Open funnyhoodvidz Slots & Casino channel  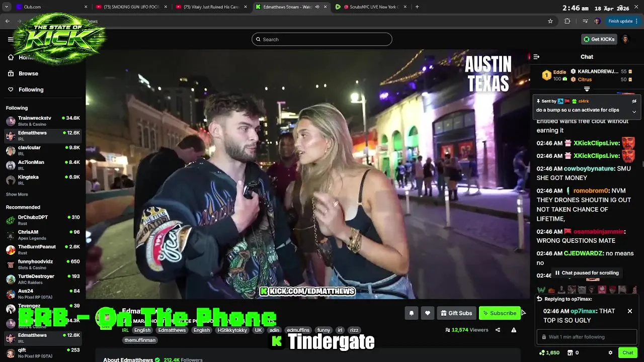coord(43,264)
